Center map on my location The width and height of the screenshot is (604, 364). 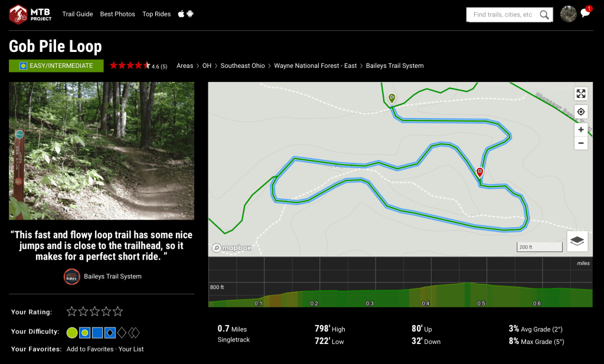(x=581, y=112)
